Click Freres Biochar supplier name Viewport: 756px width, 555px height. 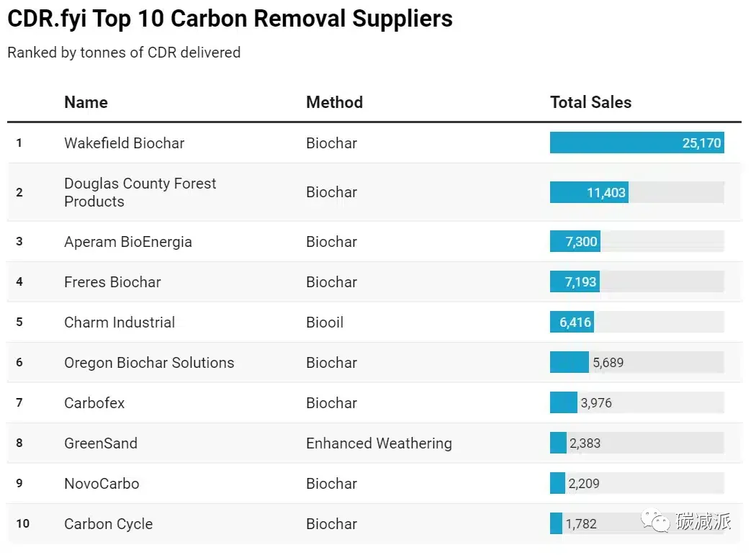112,282
